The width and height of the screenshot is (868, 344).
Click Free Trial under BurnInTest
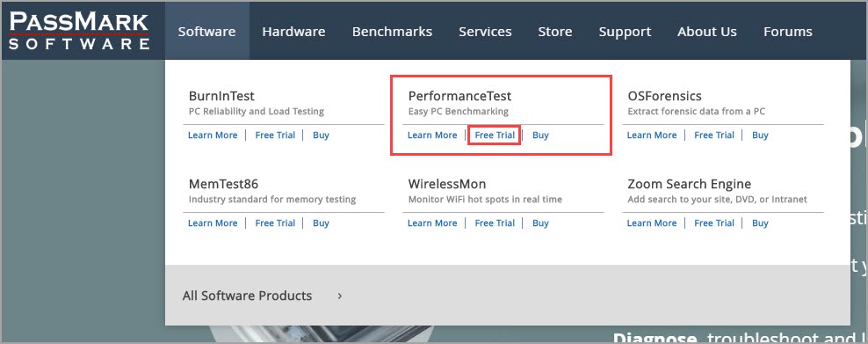point(275,135)
